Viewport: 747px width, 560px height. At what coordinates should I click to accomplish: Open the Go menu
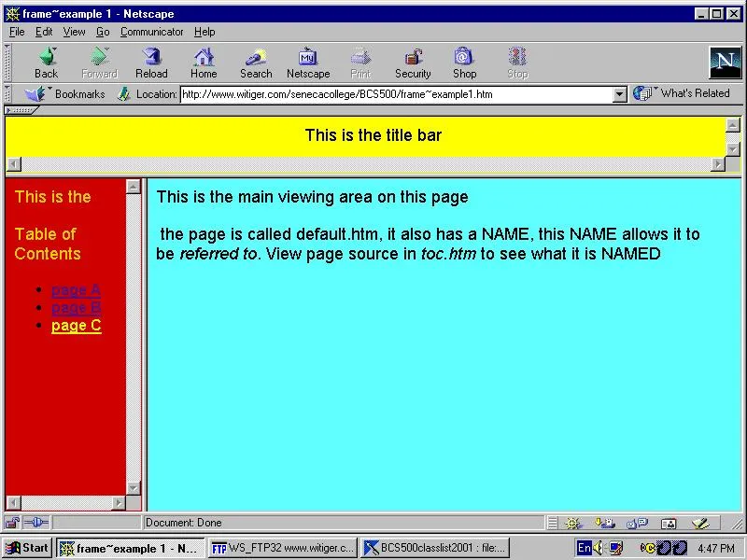pos(103,31)
